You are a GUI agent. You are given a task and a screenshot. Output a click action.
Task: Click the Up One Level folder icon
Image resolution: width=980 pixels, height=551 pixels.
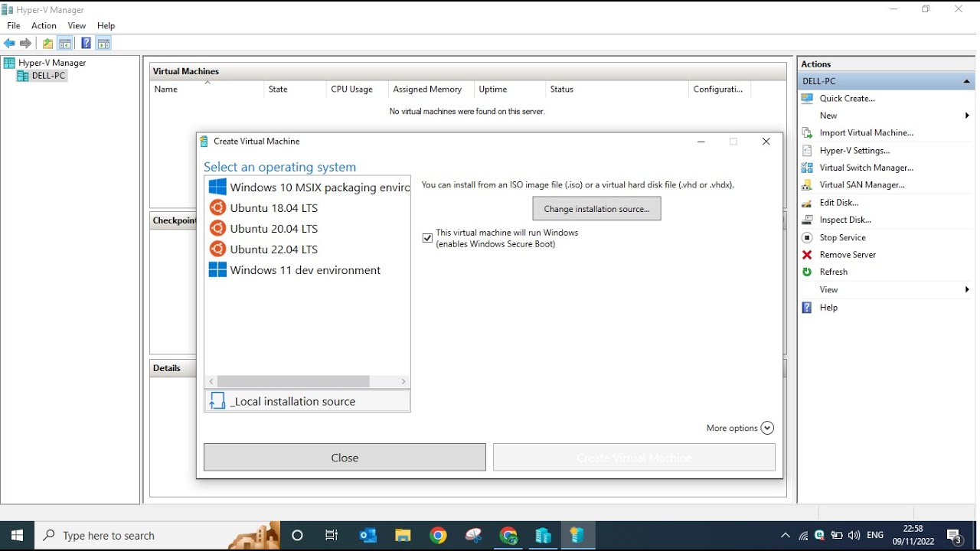click(47, 44)
